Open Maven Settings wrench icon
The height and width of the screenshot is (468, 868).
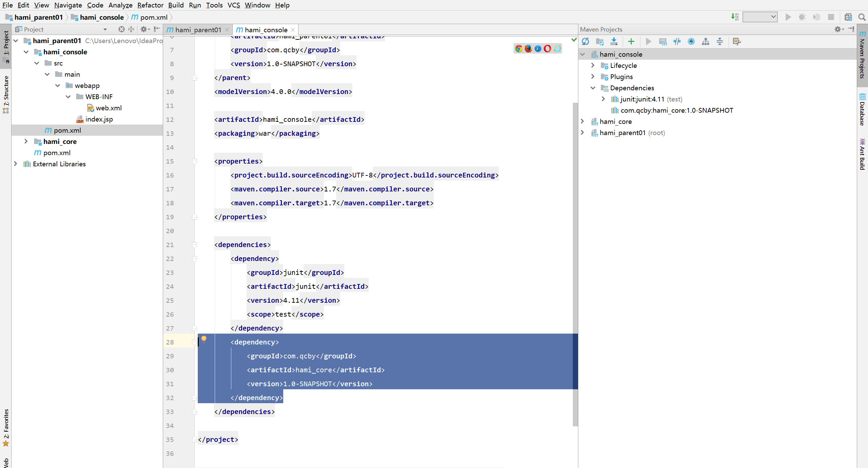coord(736,41)
